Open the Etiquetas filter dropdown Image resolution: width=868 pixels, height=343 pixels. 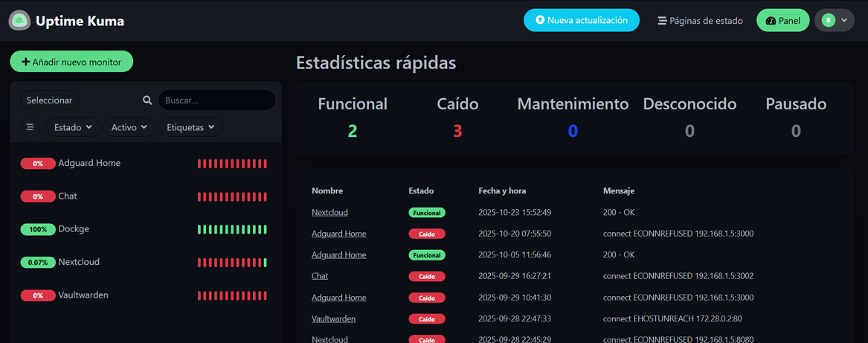pos(190,127)
